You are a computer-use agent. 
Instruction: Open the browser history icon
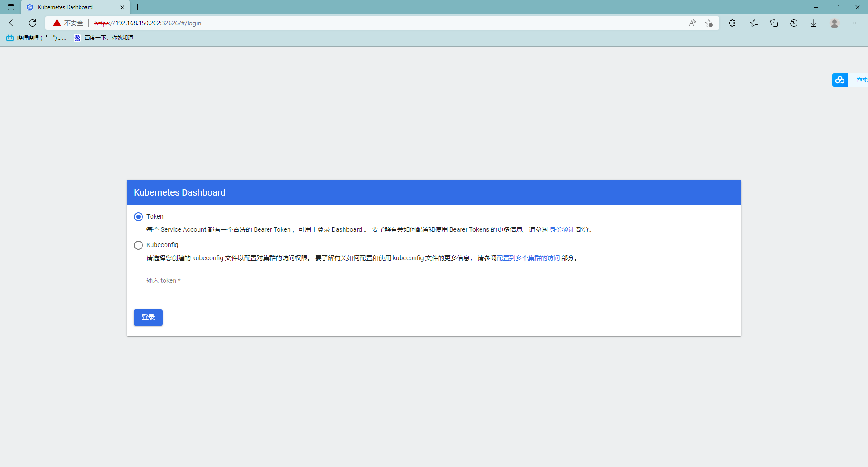click(x=794, y=23)
